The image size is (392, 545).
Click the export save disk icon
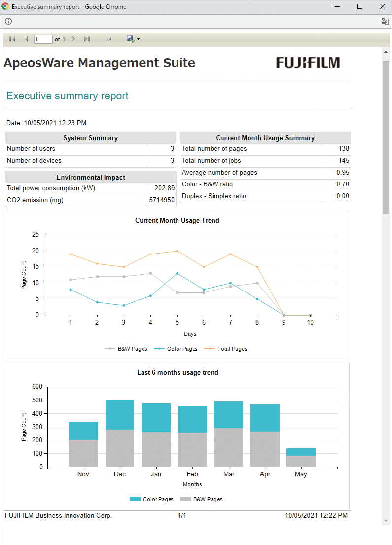pyautogui.click(x=130, y=39)
